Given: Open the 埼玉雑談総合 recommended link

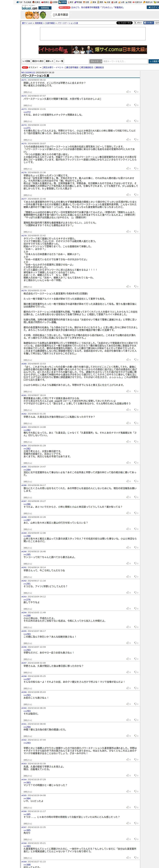Looking at the screenshot, I should tap(87, 67).
